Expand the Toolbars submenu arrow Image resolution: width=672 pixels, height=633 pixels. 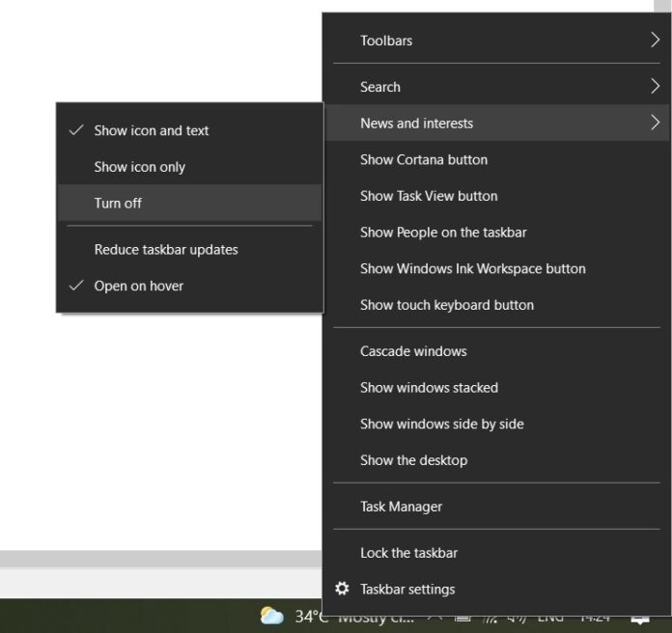[x=654, y=41]
